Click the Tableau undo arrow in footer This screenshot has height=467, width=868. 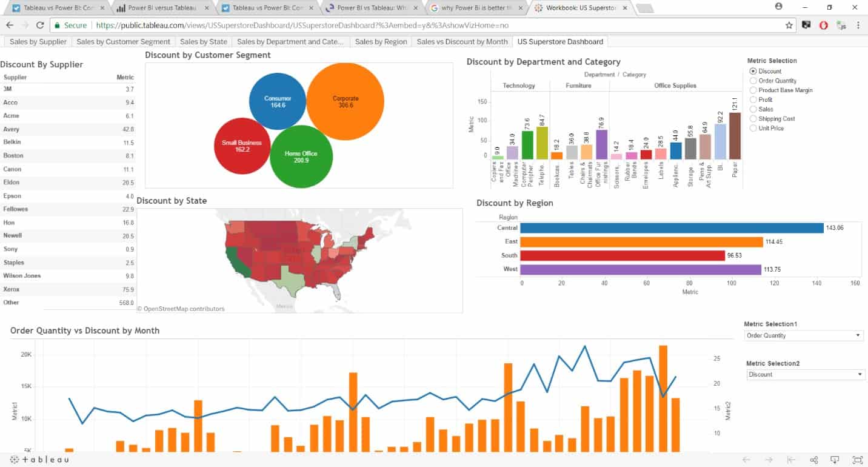point(746,460)
